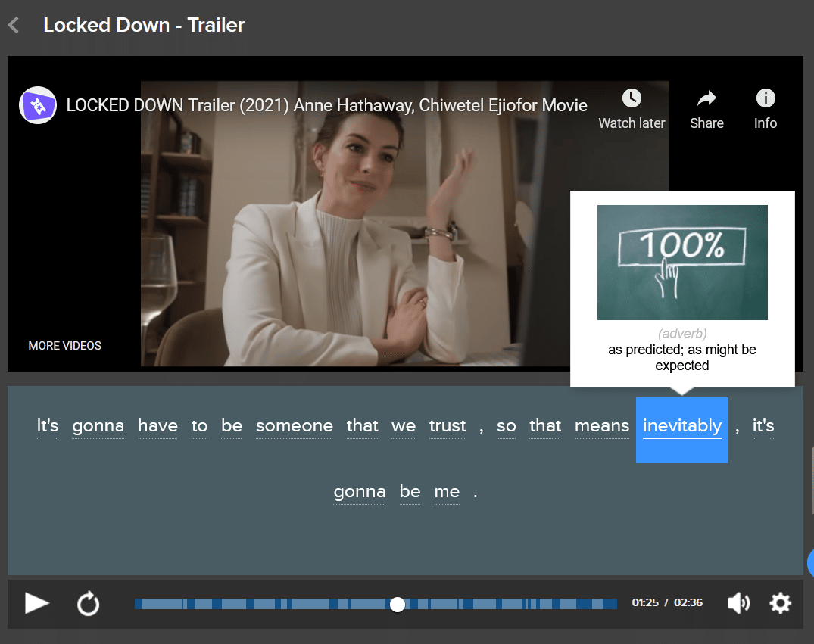
Task: Click the Locked Down - Trailer heading
Action: (x=144, y=25)
